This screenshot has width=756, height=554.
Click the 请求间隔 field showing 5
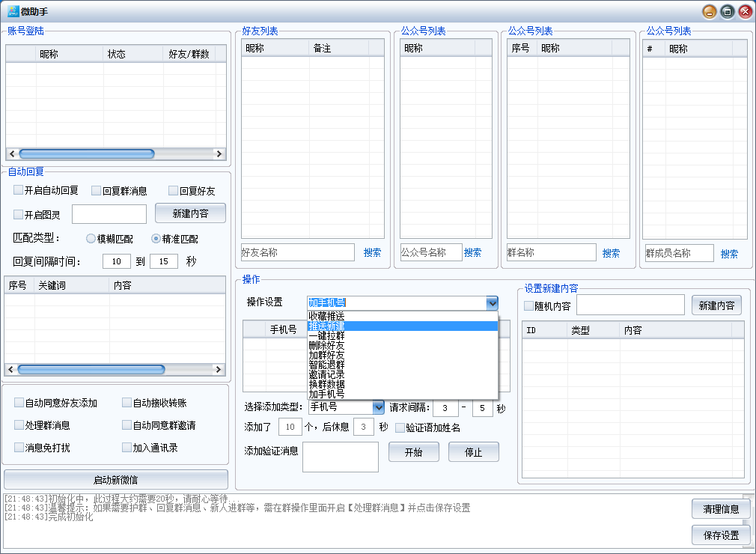(x=482, y=408)
